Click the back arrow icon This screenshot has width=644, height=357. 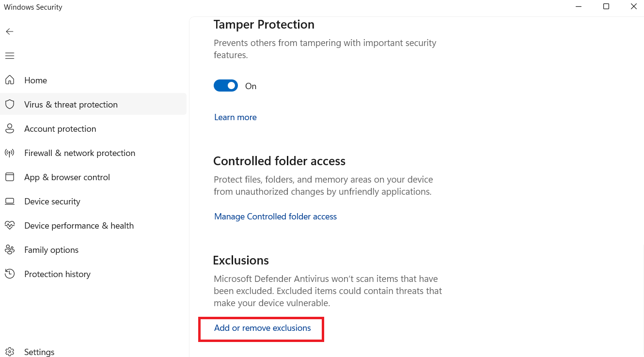point(10,31)
